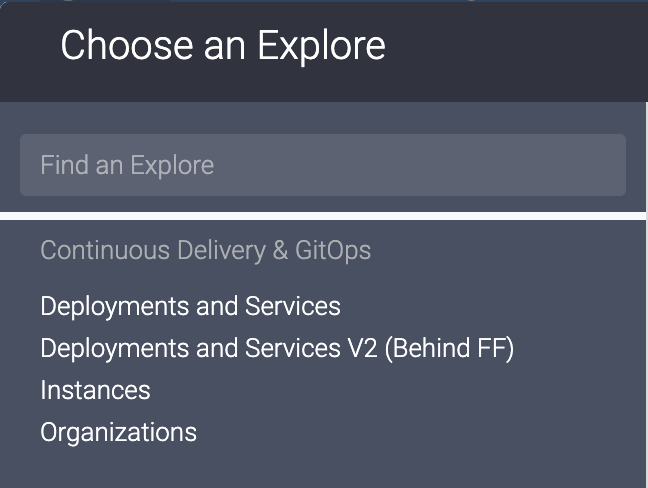Open the explore labeled Behind FF
This screenshot has height=488, width=648.
(x=276, y=348)
